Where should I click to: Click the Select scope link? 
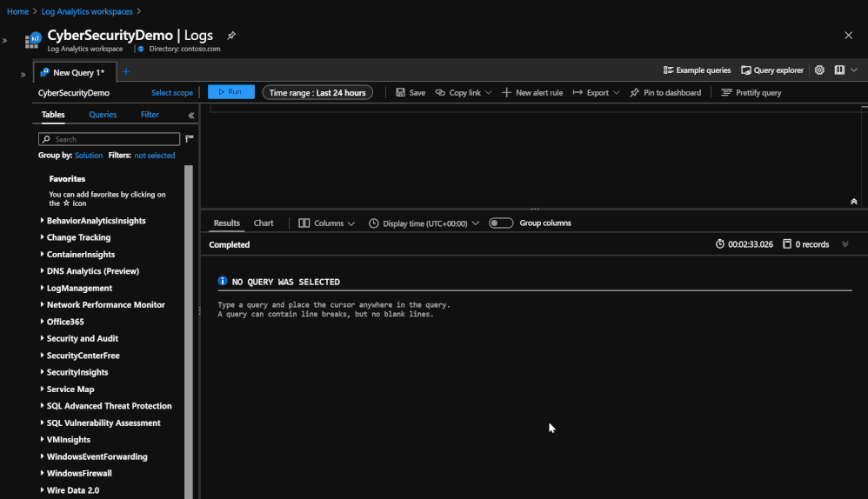[172, 93]
